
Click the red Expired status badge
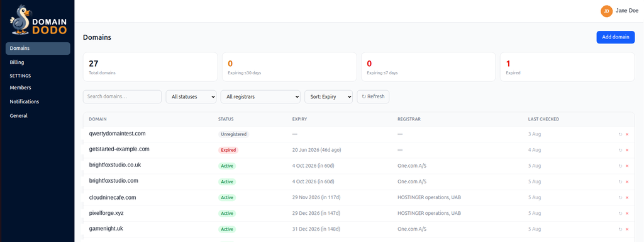click(x=228, y=150)
